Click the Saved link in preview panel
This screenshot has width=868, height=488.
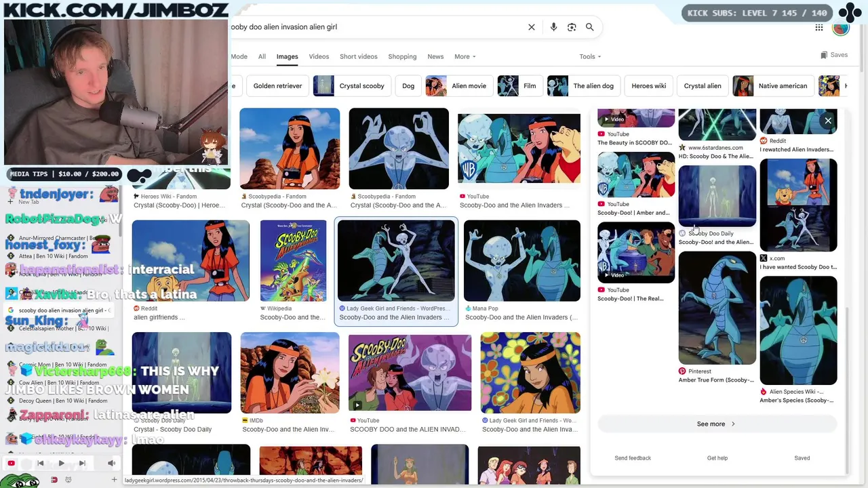click(802, 458)
